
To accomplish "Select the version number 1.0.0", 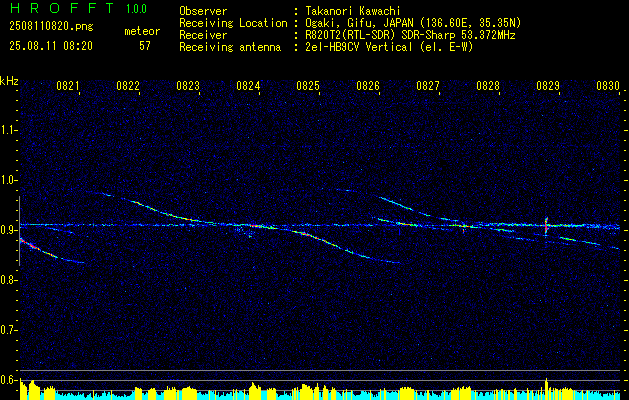I will click(x=136, y=9).
